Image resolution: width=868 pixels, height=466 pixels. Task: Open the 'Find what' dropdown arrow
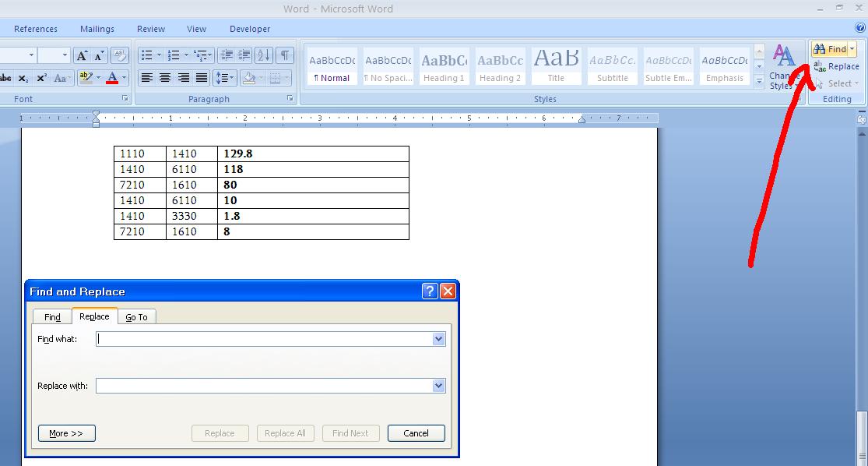pos(438,339)
